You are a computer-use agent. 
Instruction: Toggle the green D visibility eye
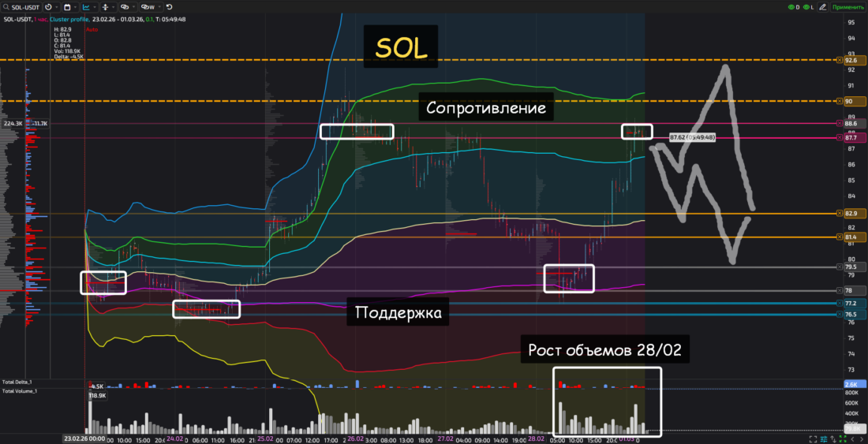(x=793, y=7)
